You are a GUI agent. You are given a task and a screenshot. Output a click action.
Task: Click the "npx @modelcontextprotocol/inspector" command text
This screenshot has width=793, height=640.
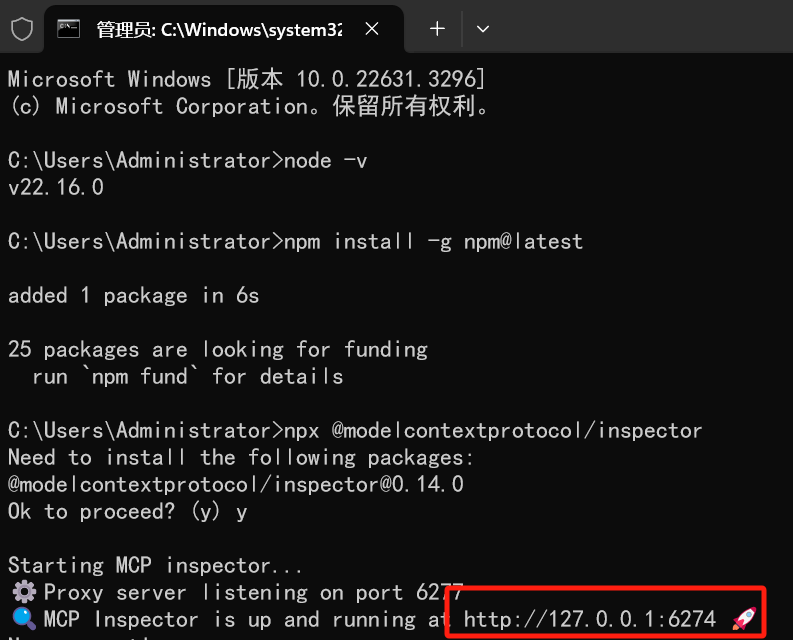[x=493, y=430]
